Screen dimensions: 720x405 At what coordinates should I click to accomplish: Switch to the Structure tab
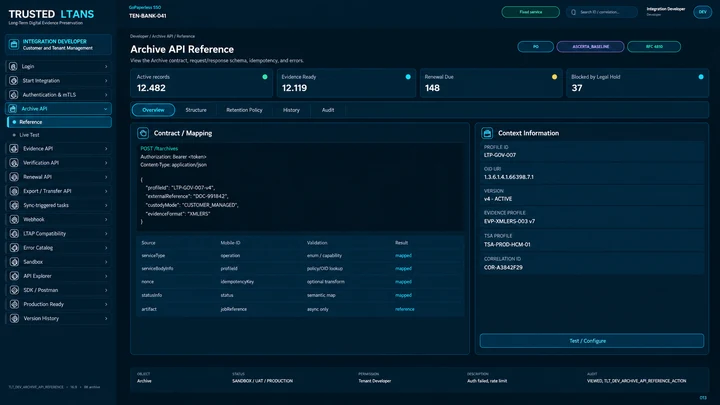[x=196, y=110]
